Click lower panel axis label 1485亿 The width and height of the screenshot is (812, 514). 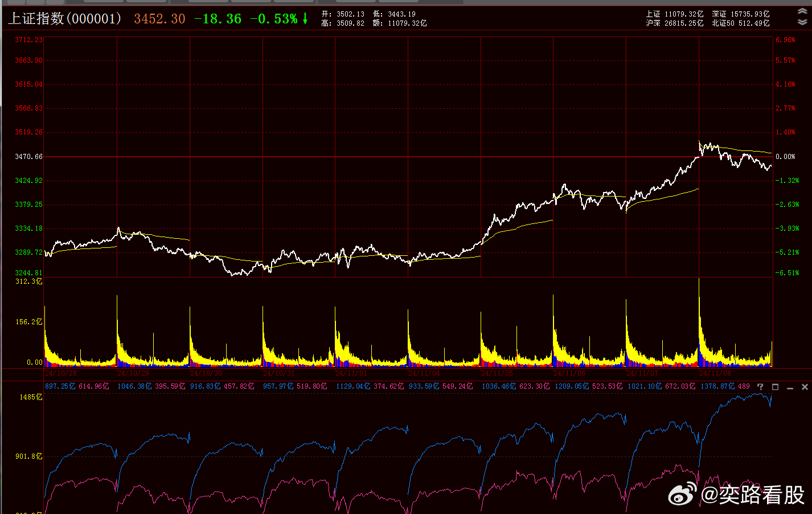point(31,397)
